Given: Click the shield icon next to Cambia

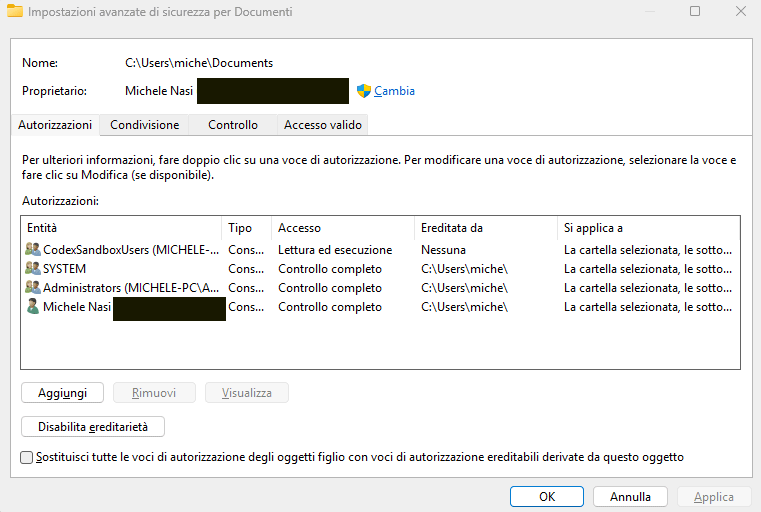Looking at the screenshot, I should click(x=364, y=91).
